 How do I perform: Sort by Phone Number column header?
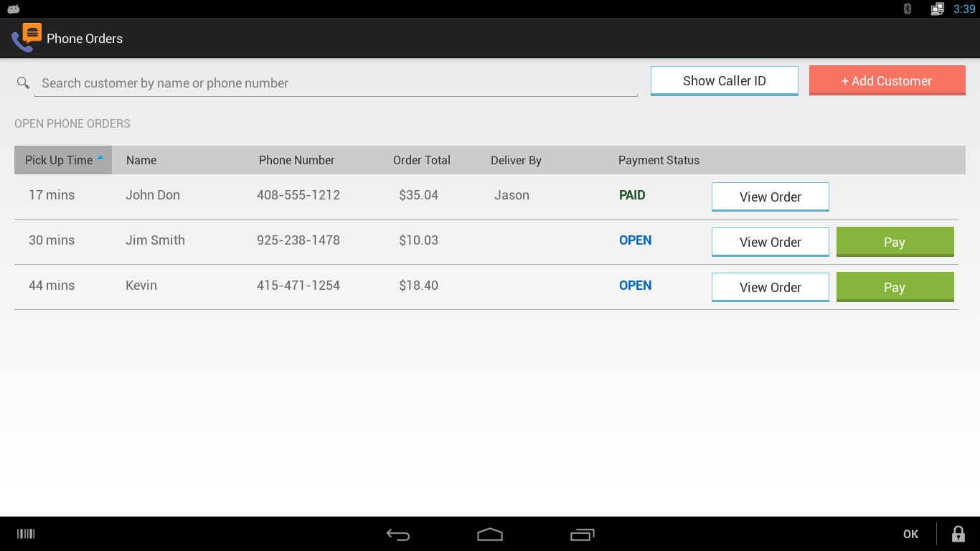[x=297, y=160]
